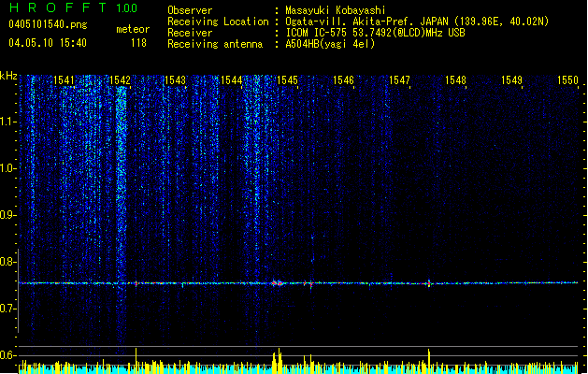Click the 1541 time marker
The height and width of the screenshot is (374, 588).
point(64,80)
